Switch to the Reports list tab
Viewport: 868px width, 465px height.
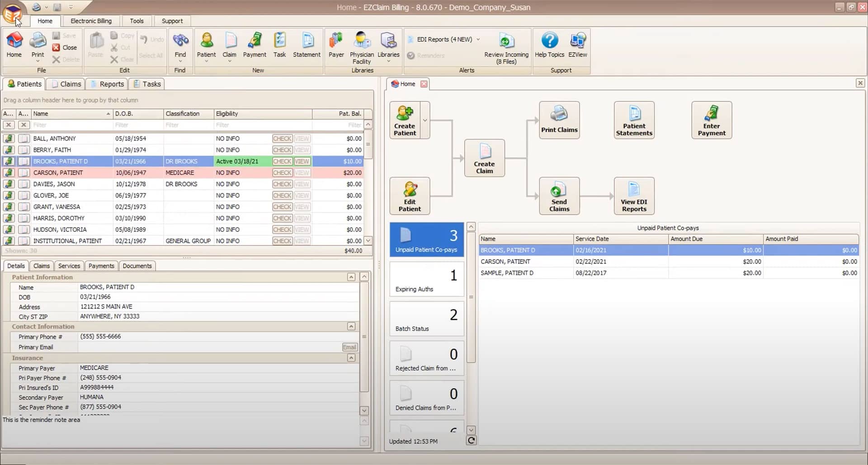click(107, 84)
